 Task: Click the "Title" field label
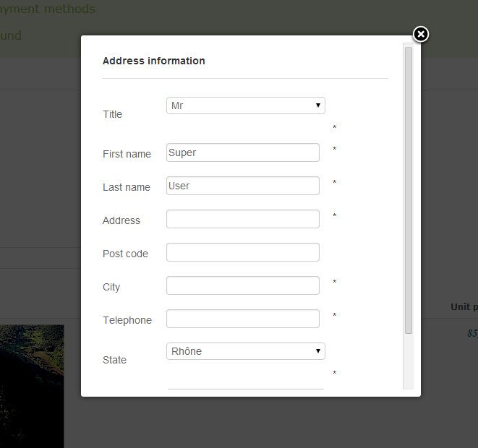pyautogui.click(x=113, y=114)
